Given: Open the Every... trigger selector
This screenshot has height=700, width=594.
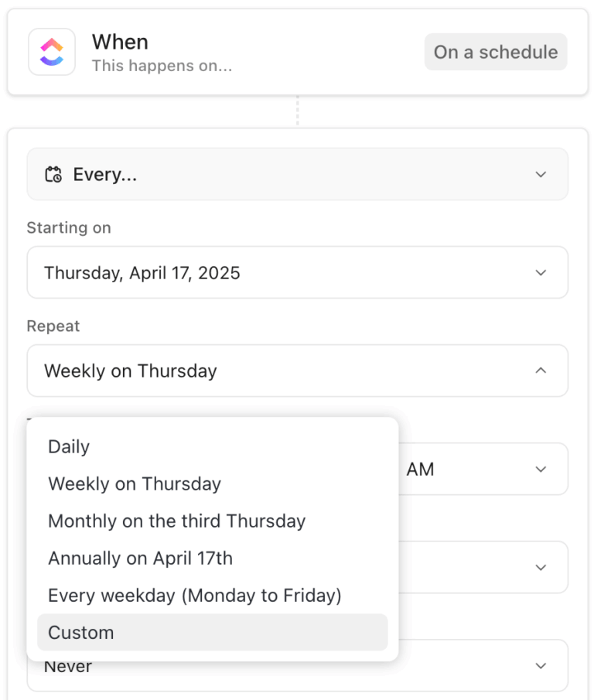Looking at the screenshot, I should tap(297, 174).
